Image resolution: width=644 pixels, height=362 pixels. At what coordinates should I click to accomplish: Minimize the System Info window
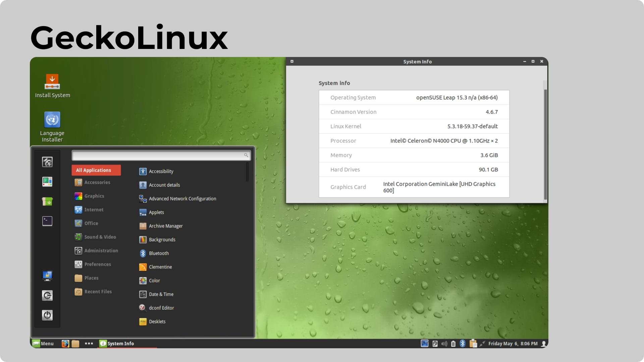click(525, 62)
